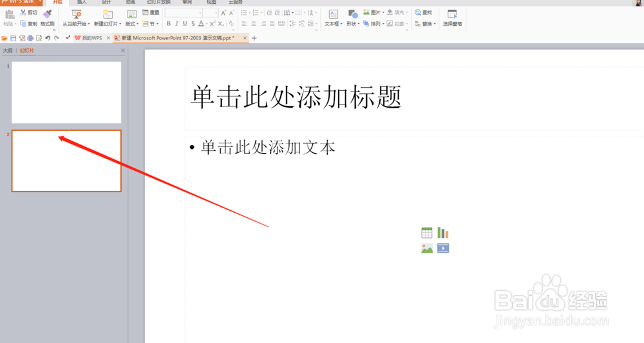Open the font name dropdown
Viewport: 644px width, 343px height.
click(200, 13)
